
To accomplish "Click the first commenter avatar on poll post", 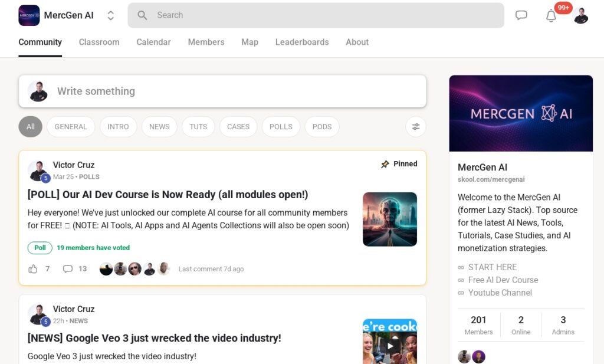I will pyautogui.click(x=106, y=269).
